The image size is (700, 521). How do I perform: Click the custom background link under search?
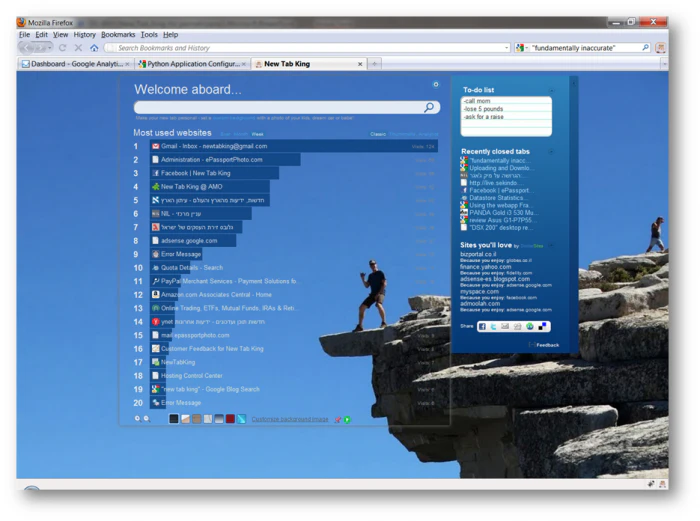233,118
